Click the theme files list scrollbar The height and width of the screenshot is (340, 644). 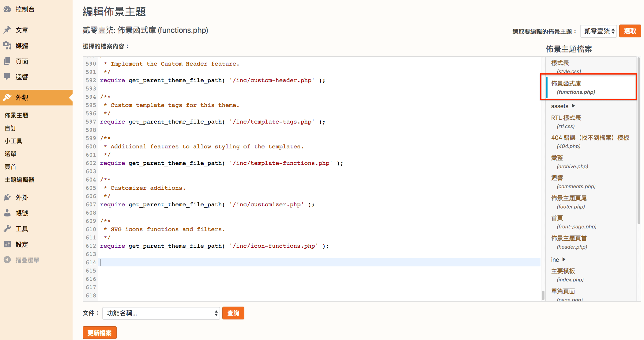coord(638,140)
